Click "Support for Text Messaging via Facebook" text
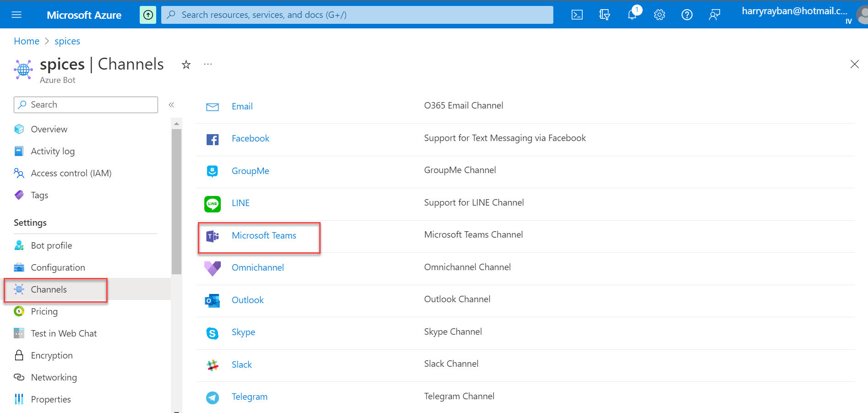868x413 pixels. (505, 138)
